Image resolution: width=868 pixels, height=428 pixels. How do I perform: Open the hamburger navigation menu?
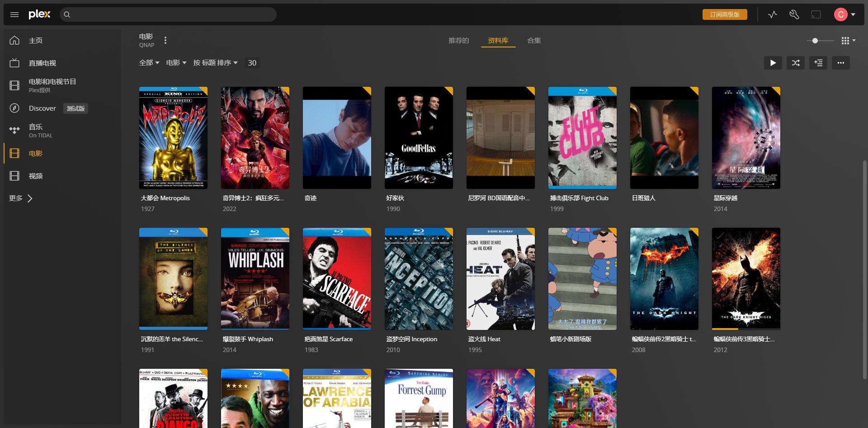(x=14, y=14)
